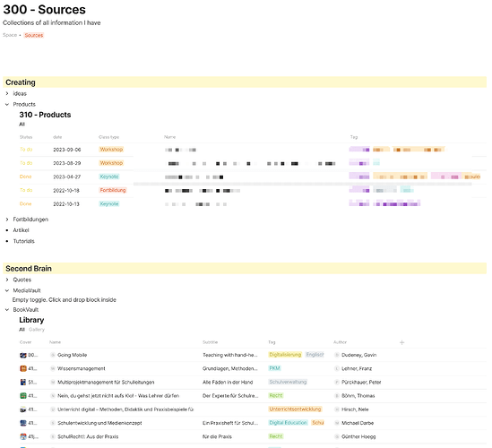Switch to the Gallery view tab
Image resolution: width=492 pixels, height=448 pixels.
[x=37, y=330]
